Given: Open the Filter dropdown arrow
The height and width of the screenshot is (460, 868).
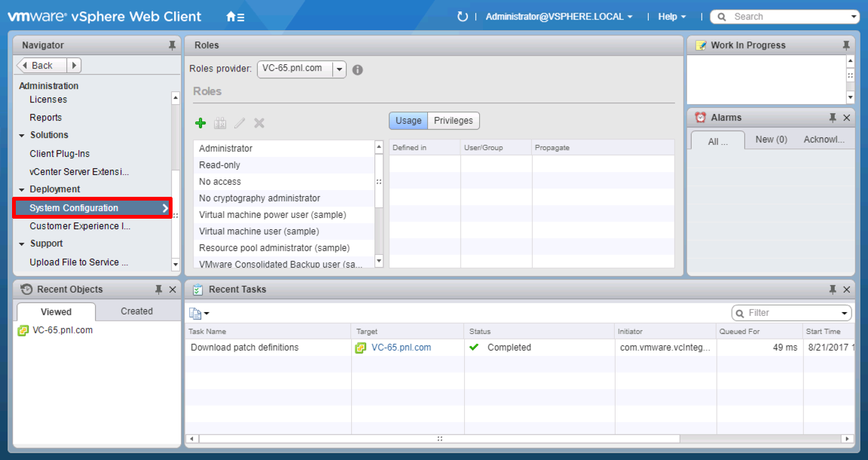Looking at the screenshot, I should point(845,313).
